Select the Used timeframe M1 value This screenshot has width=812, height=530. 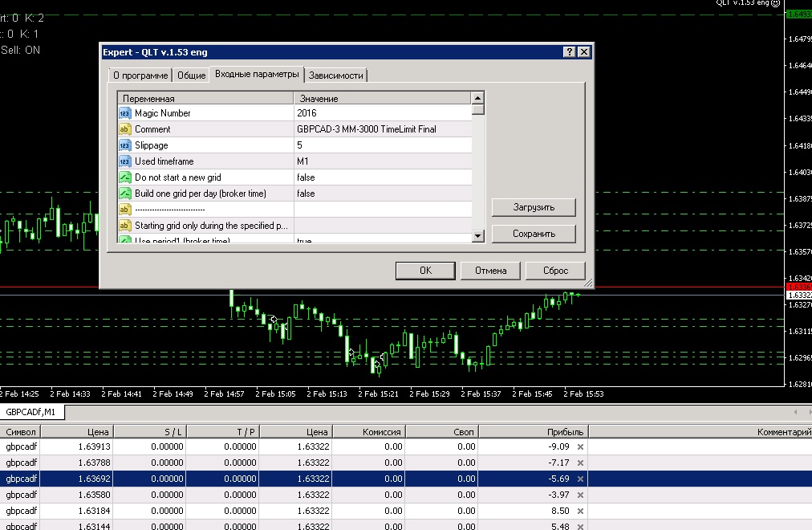(383, 161)
